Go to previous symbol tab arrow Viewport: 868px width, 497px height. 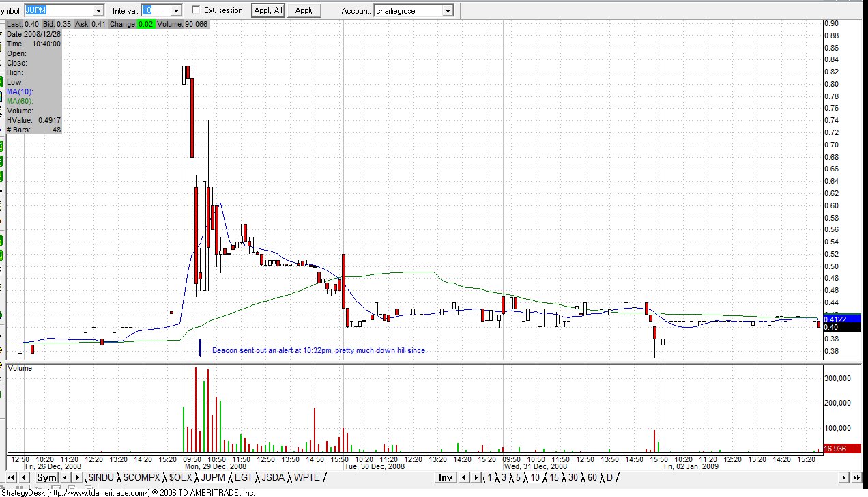pos(66,478)
